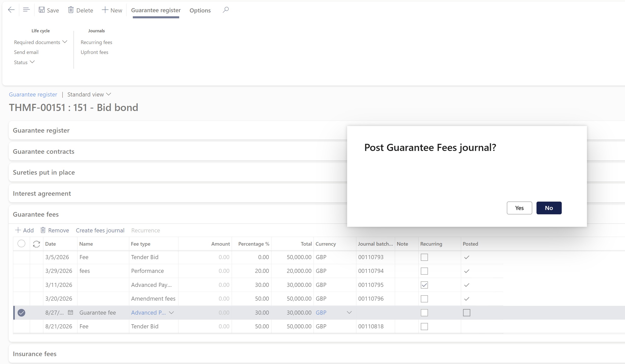625x364 pixels.
Task: Click date field 8/27/... in selected row
Action: point(55,313)
